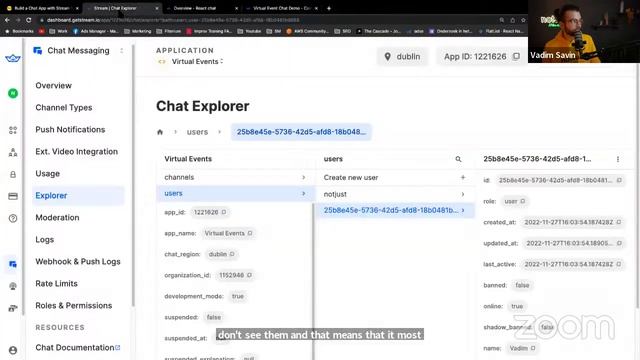
Task: Go back in the browser
Action: [7, 20]
